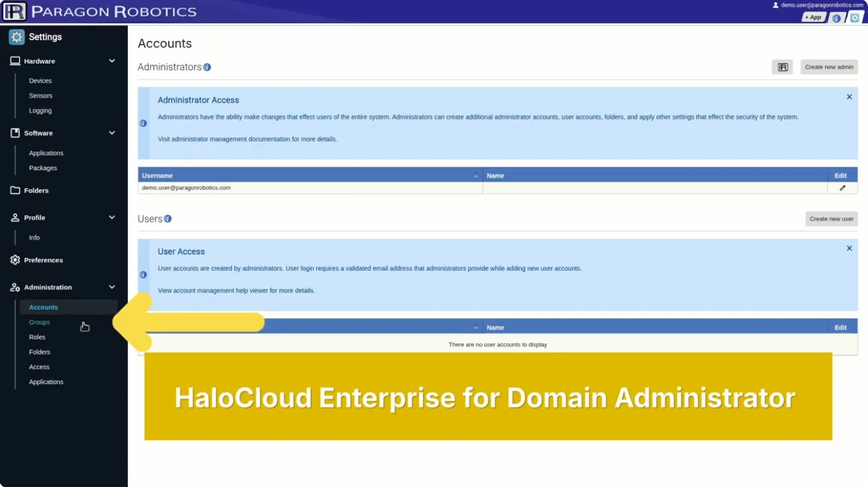Viewport: 868px width, 487px height.
Task: Click the Create new admin button
Action: tap(829, 67)
